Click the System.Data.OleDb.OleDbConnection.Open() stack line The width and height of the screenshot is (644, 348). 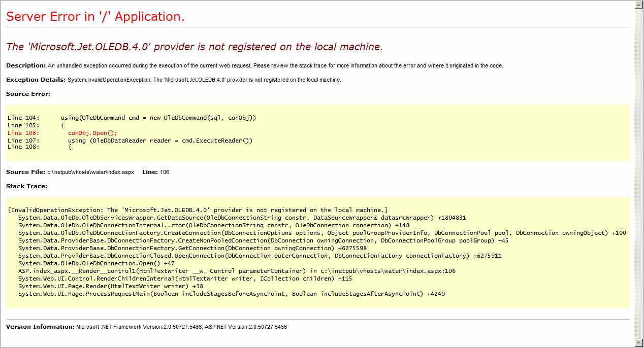click(x=96, y=263)
